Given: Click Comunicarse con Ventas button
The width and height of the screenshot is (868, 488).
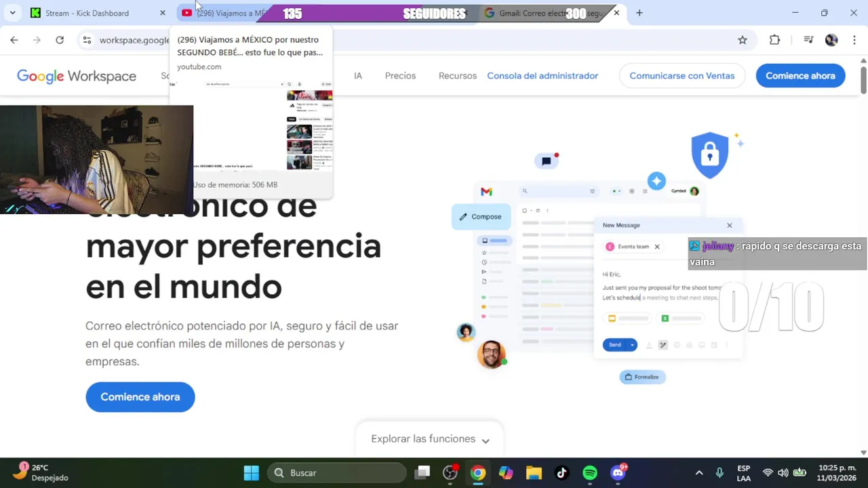Looking at the screenshot, I should (682, 76).
